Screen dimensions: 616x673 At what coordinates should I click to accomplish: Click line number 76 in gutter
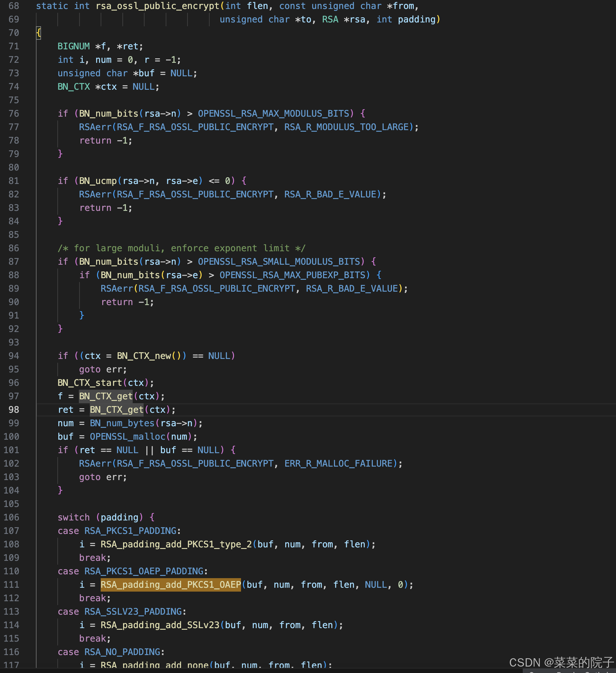coord(14,113)
